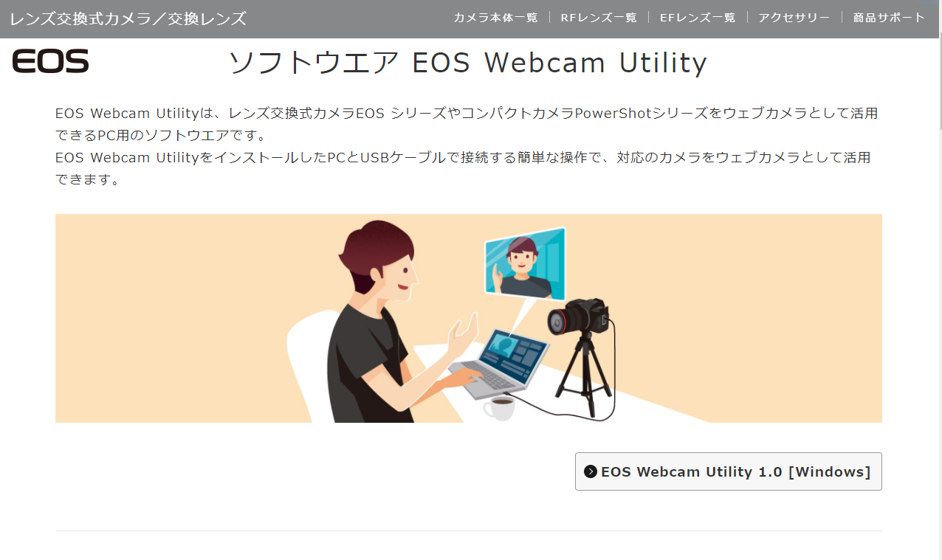The width and height of the screenshot is (942, 560).
Task: Click the arrow icon in the Windows download button
Action: click(x=590, y=471)
